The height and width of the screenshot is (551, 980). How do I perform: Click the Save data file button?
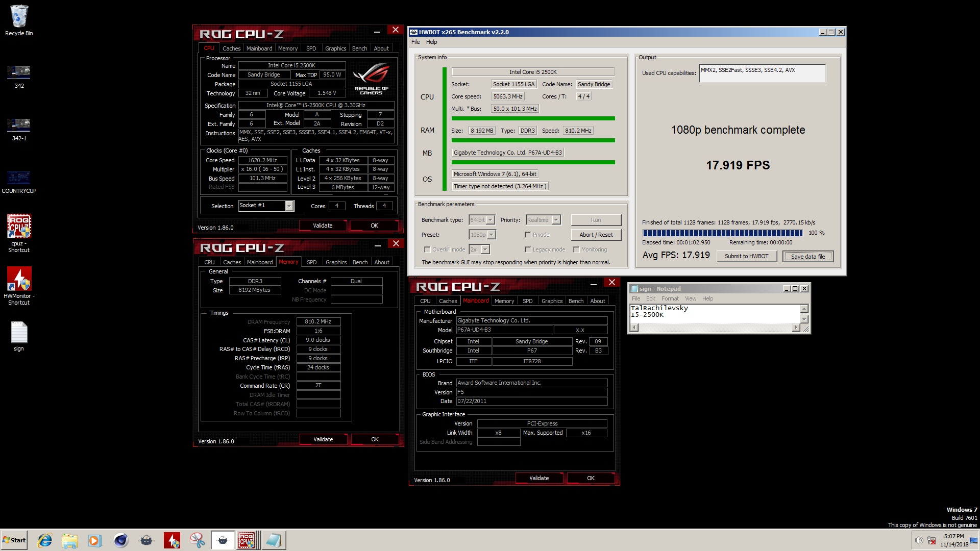click(x=808, y=256)
